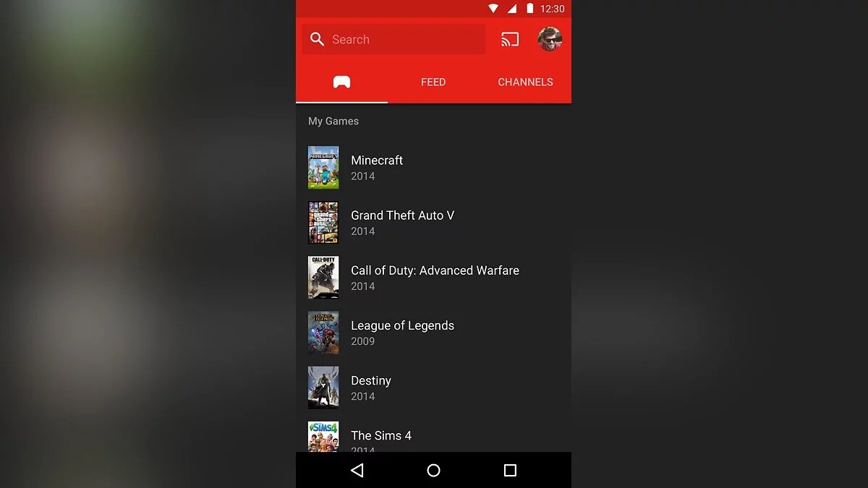Open the user profile avatar
Screen dimensions: 868x488
tap(550, 39)
